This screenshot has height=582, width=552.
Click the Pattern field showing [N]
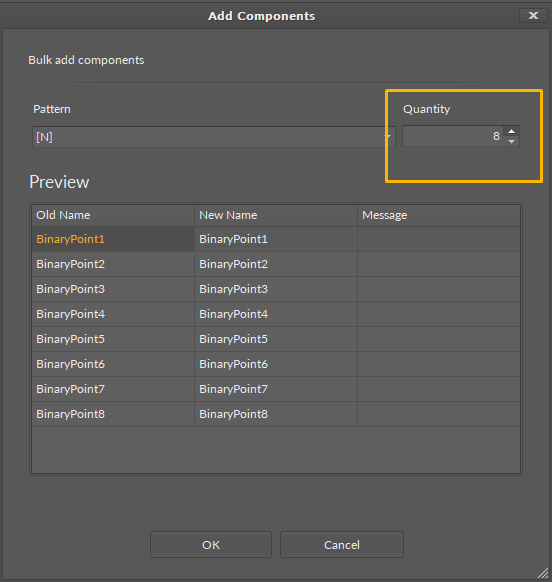coord(214,137)
